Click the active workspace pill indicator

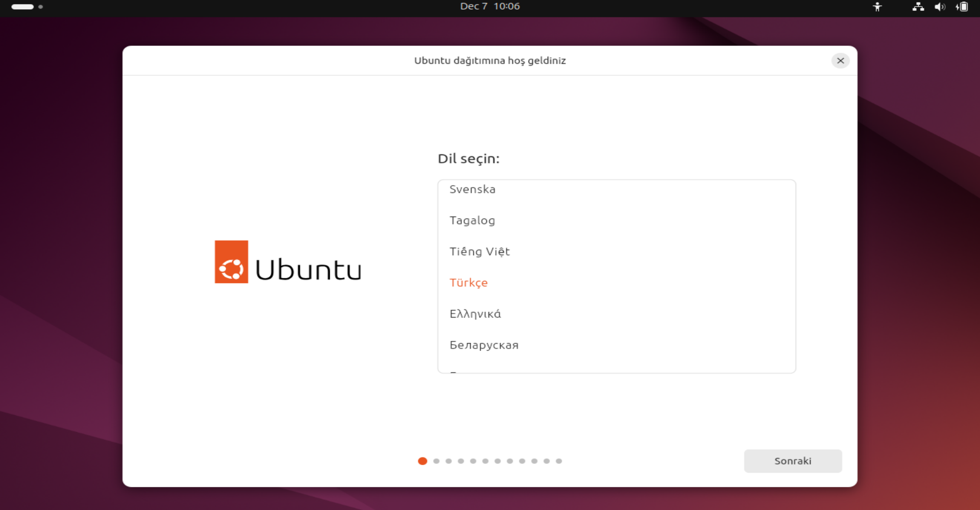click(22, 7)
